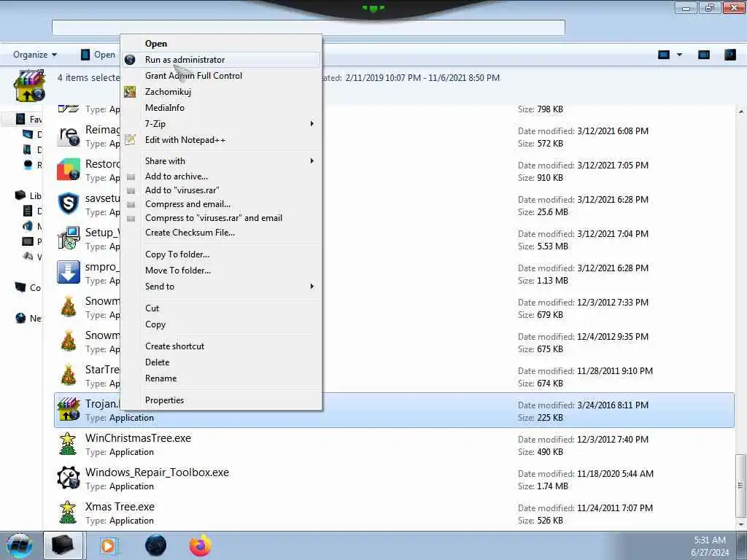Click the Zachomikuj menu icon

click(130, 91)
